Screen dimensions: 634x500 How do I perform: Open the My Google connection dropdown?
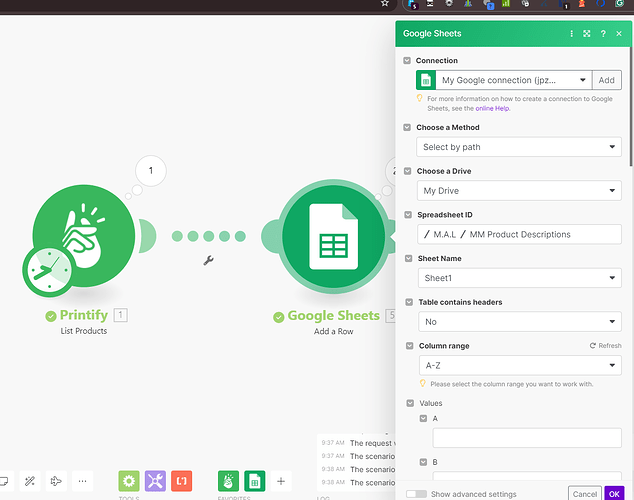click(x=514, y=80)
